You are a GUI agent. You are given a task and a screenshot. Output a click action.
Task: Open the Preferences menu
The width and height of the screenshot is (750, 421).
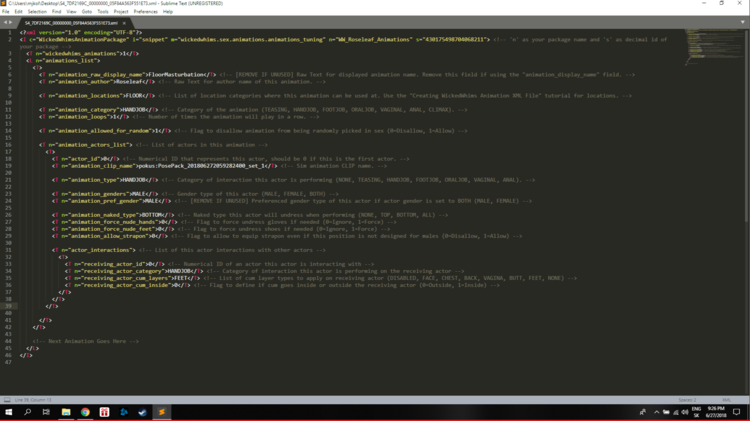tap(145, 11)
